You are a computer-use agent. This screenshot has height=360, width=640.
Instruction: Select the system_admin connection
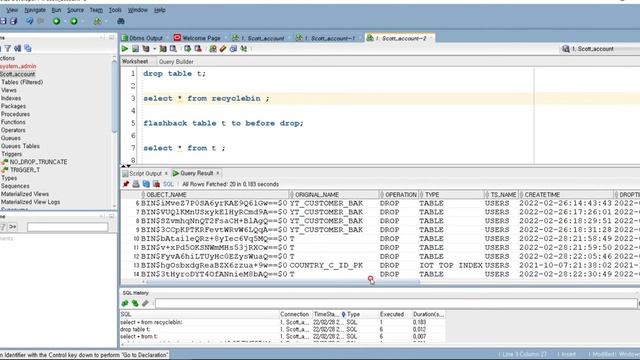(x=18, y=66)
